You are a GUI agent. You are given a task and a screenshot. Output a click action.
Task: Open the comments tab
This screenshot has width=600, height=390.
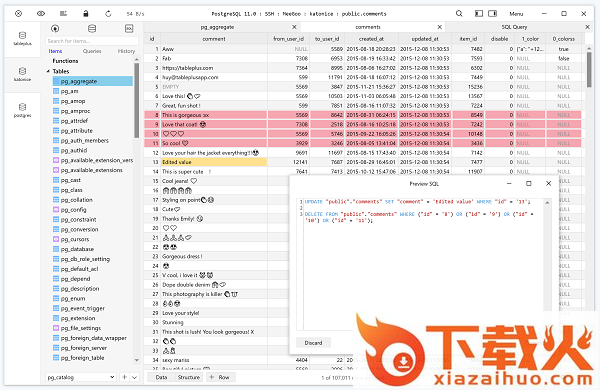367,27
